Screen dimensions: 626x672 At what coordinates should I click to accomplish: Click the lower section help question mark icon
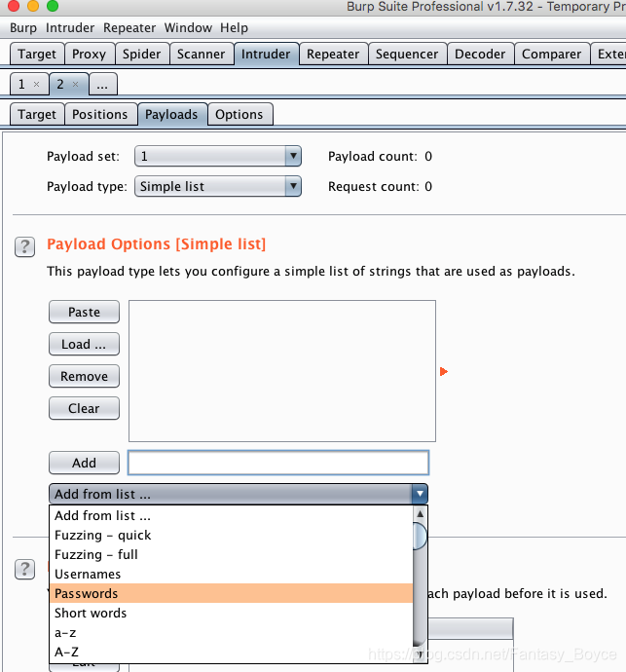[25, 569]
